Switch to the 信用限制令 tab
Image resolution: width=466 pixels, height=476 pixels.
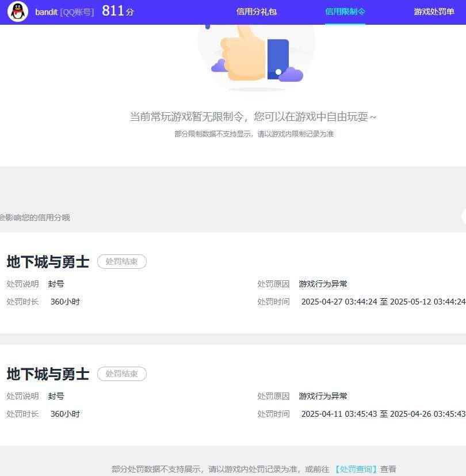pos(345,12)
